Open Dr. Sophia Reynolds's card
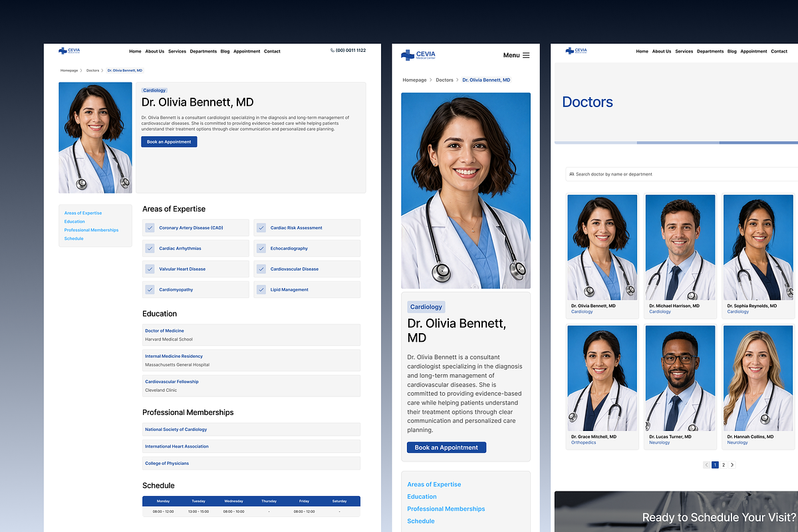The height and width of the screenshot is (532, 798). 758,256
